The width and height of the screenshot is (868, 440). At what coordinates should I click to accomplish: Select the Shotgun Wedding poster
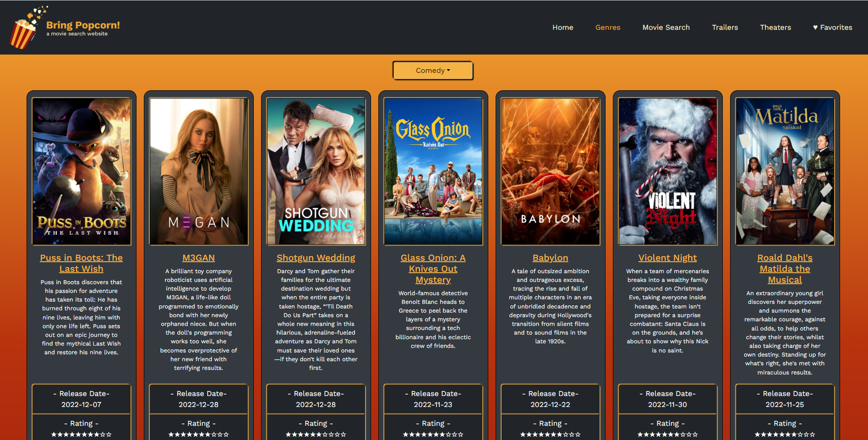(316, 171)
